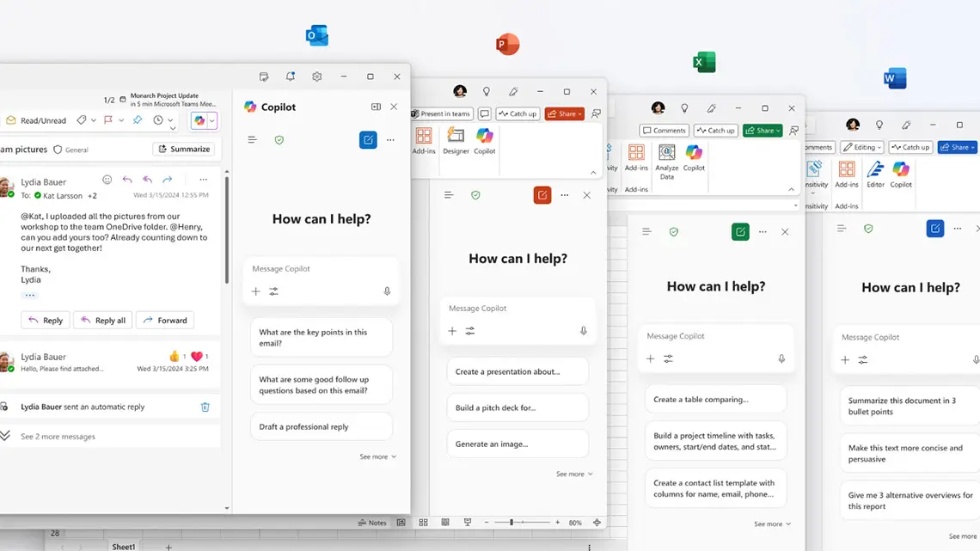Screen dimensions: 980x551
Task: Open flag dropdown arrow in Outlook toolbar
Action: point(121,120)
